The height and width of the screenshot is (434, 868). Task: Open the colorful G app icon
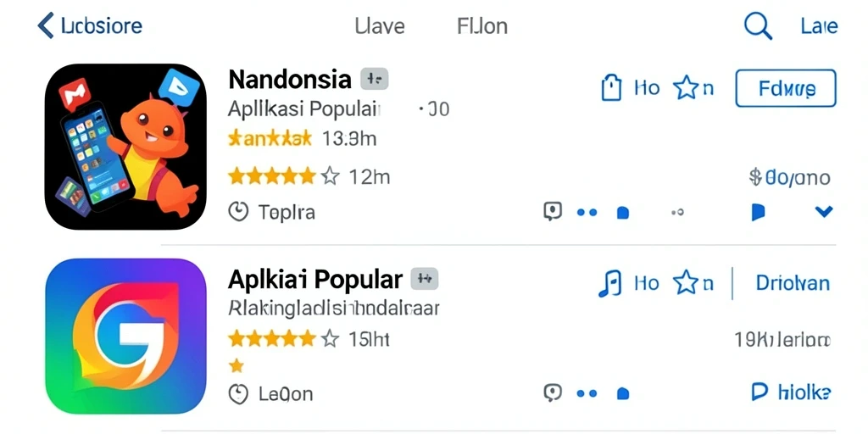tap(125, 336)
